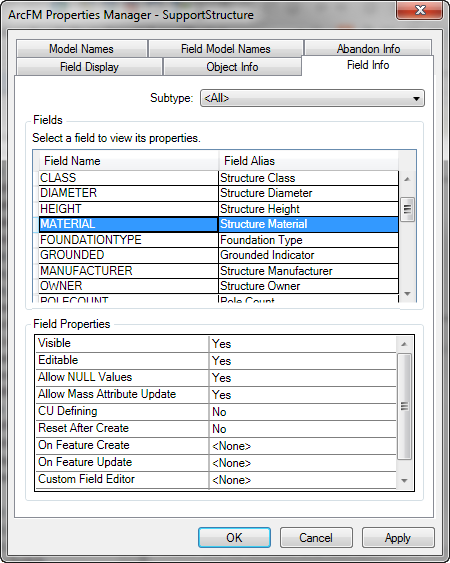Click the Field Alias column header

coord(308,161)
